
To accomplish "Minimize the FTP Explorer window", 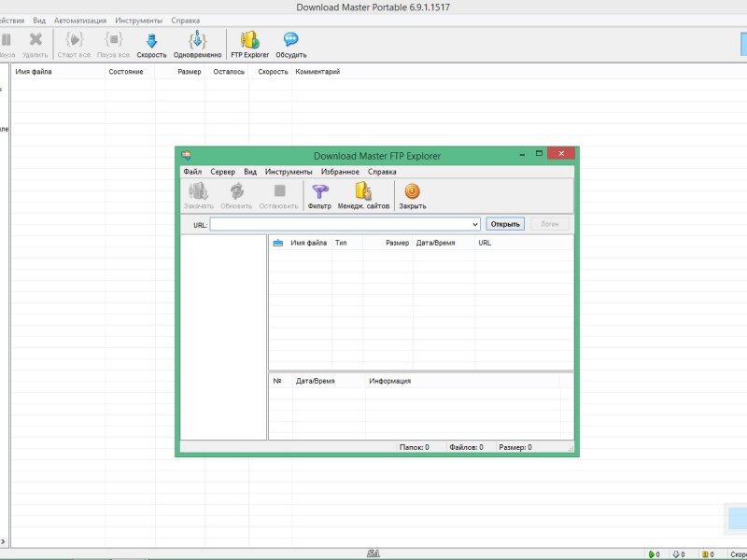I will 523,154.
